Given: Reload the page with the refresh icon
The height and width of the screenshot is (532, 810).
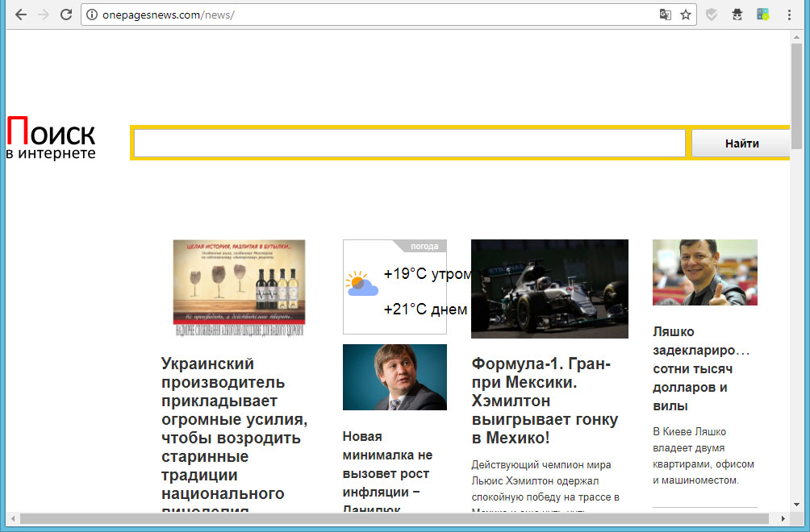Looking at the screenshot, I should (x=66, y=15).
